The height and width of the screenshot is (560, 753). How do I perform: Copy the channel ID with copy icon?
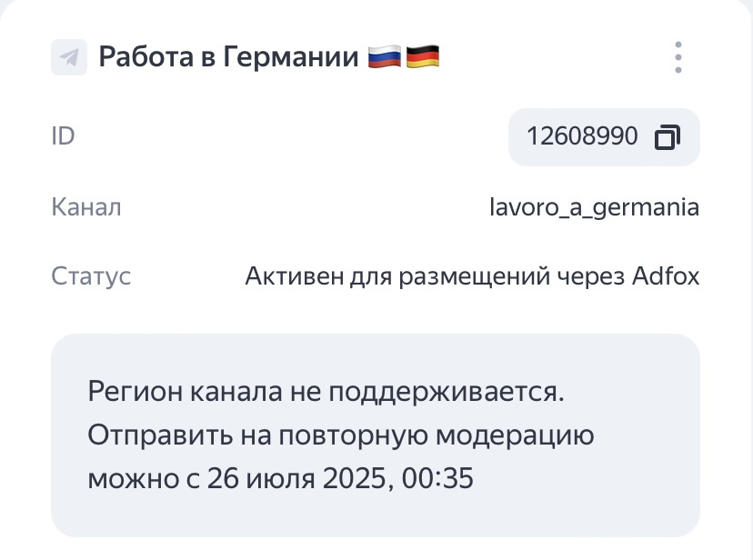[x=668, y=136]
